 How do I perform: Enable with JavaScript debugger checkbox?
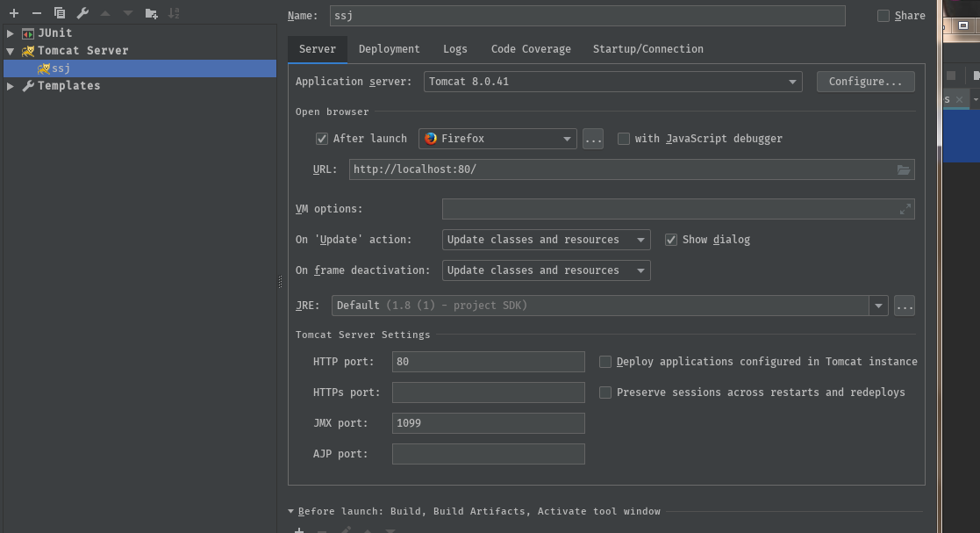pyautogui.click(x=624, y=139)
